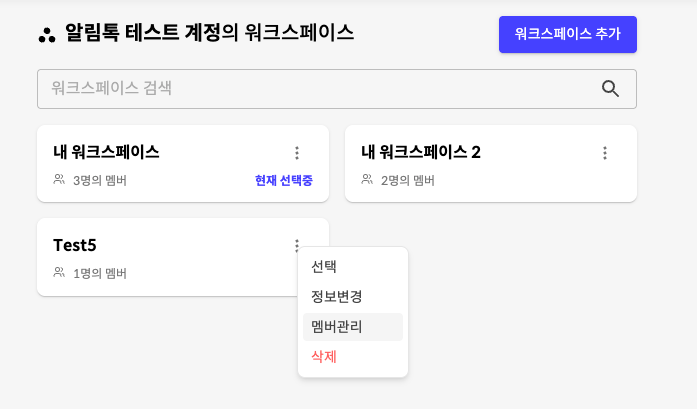Choose 선택 from the context menu
This screenshot has width=697, height=409.
pos(324,267)
